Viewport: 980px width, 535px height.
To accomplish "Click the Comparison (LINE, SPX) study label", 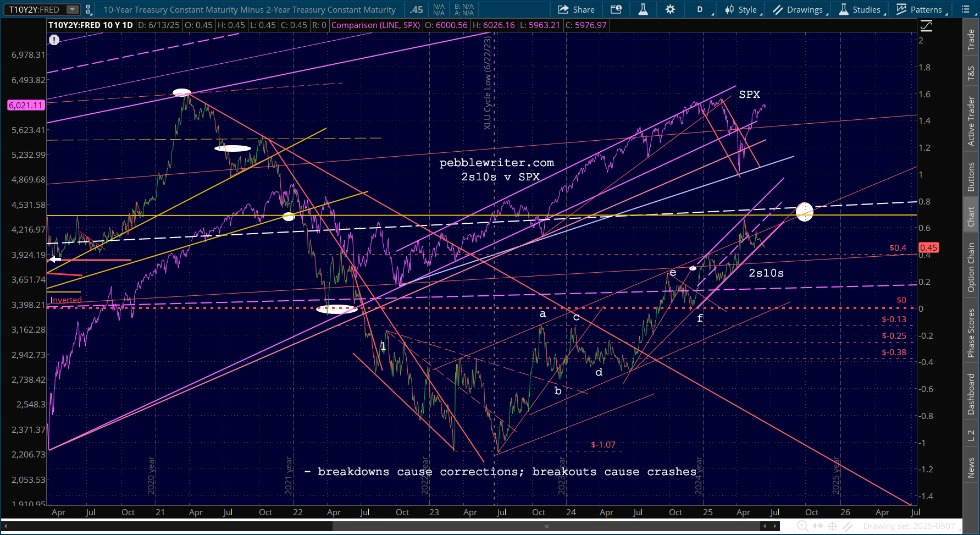I will tap(376, 25).
